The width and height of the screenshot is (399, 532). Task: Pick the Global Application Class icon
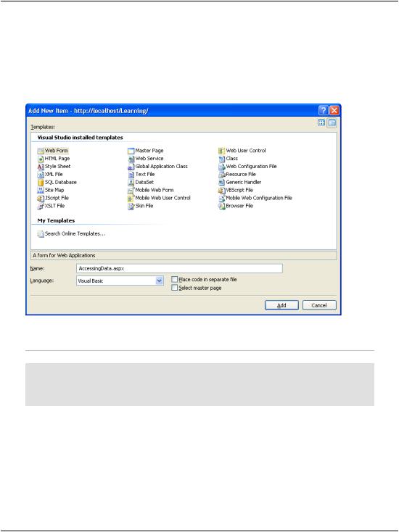(131, 166)
